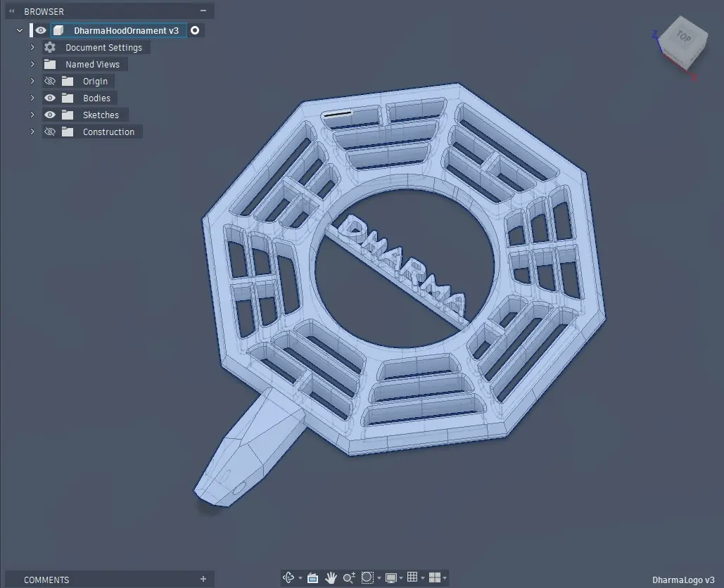Hide the Bodies folder
724x588 pixels.
50,98
